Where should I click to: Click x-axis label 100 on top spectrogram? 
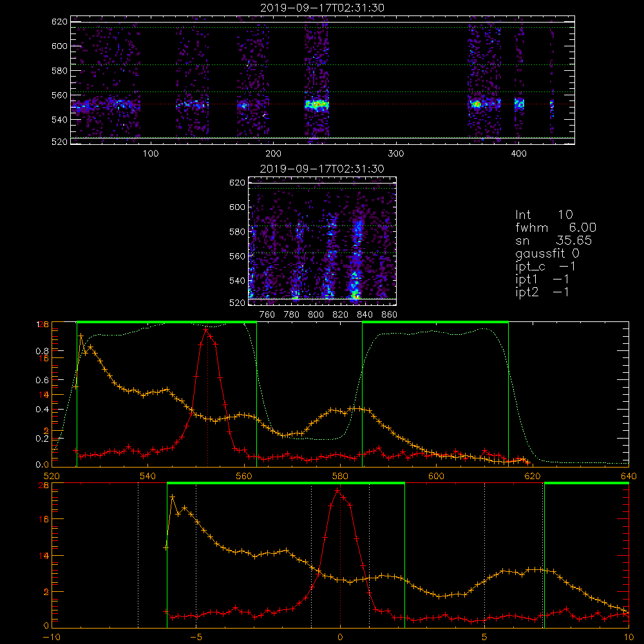151,154
